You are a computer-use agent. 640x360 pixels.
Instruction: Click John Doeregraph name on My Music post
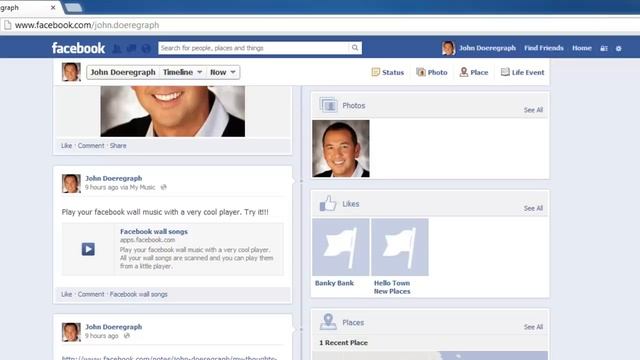click(x=113, y=178)
